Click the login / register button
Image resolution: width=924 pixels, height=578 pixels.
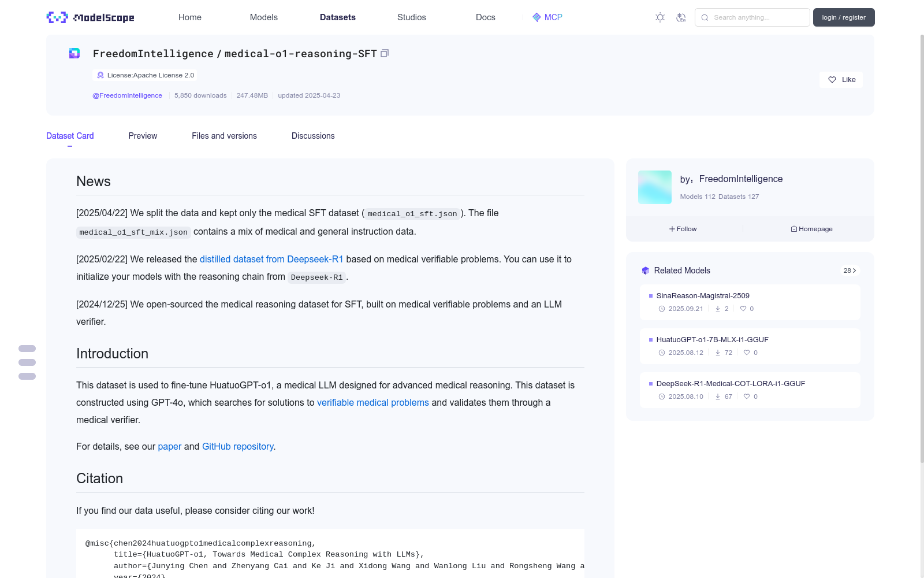pos(844,17)
